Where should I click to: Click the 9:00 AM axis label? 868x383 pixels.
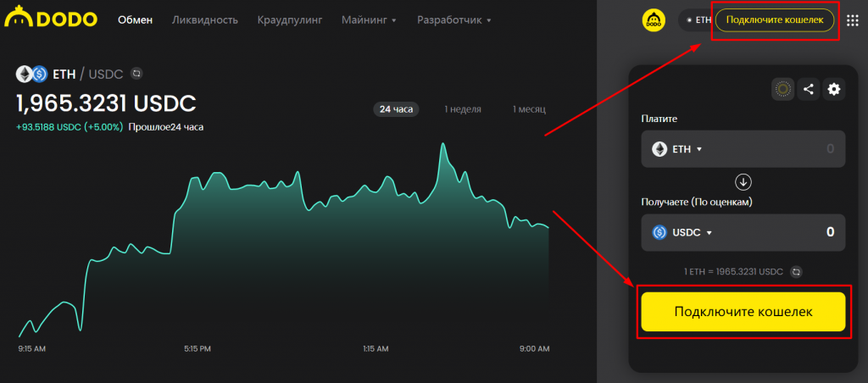click(536, 349)
